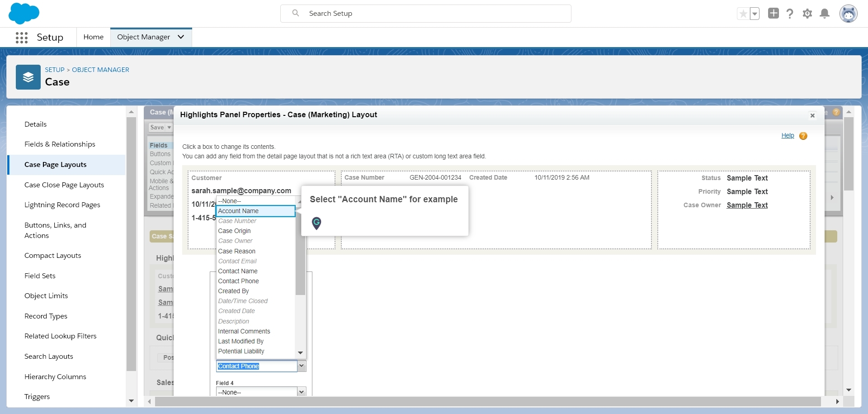Click the horizontal scrollbar's left arrow
Viewport: 868px width, 414px height.
pos(150,402)
